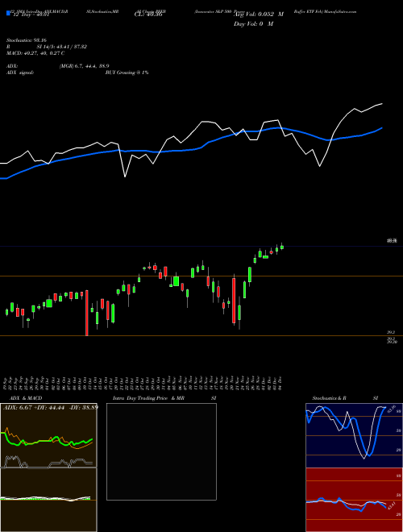Click the blue 12-day SMA legend square

coord(8,13)
